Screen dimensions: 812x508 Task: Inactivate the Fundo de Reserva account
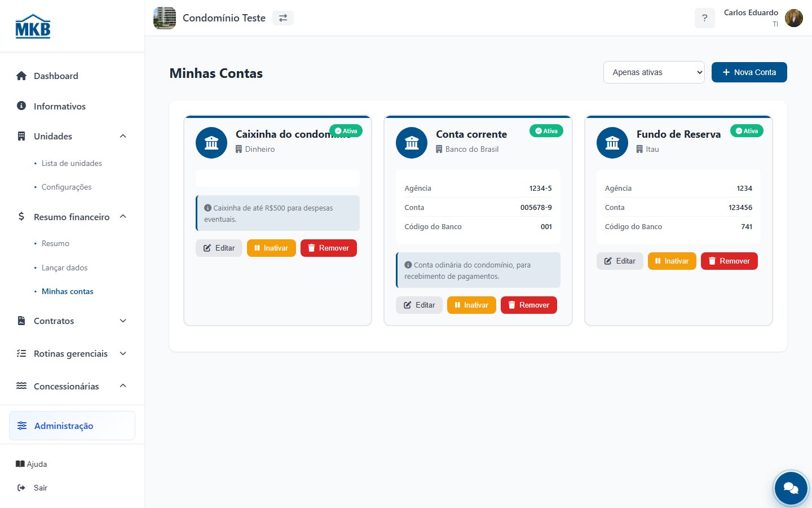click(672, 261)
